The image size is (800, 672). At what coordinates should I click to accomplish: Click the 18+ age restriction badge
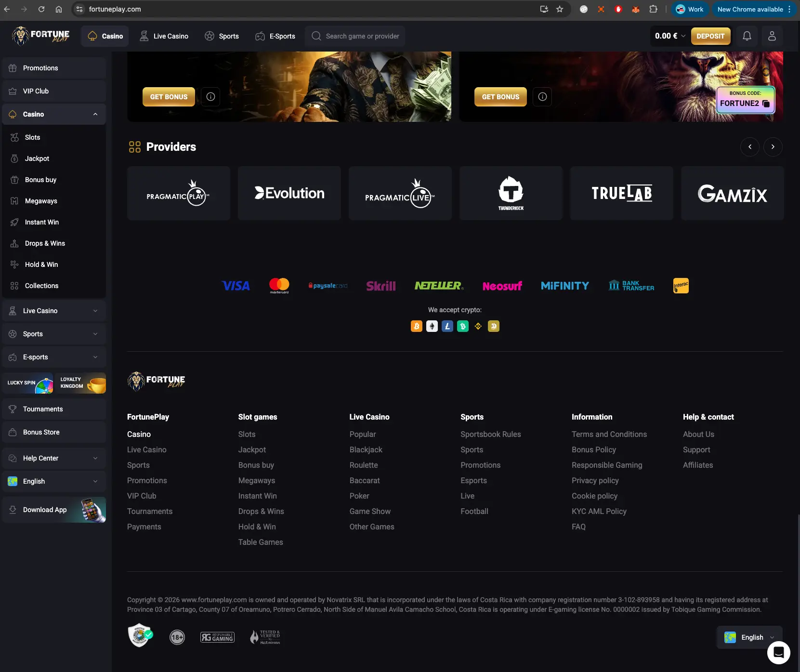tap(177, 637)
